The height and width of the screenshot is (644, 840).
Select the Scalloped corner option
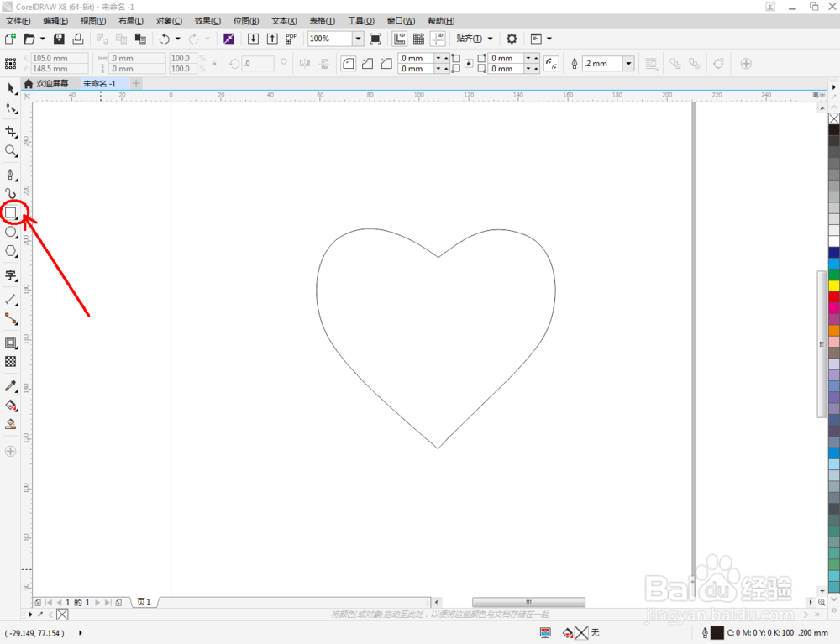point(368,64)
